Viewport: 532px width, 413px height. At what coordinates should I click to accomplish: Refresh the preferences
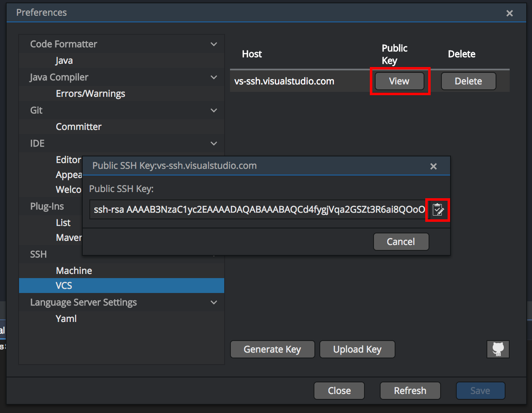click(410, 391)
